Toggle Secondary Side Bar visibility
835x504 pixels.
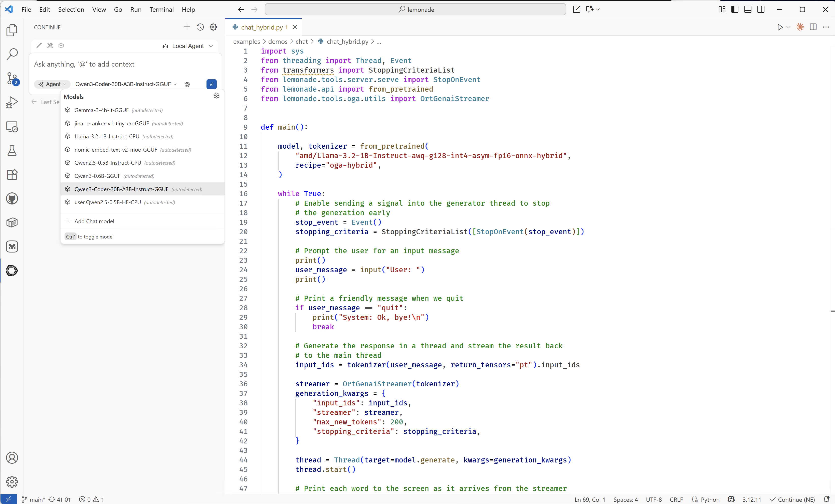[761, 10]
